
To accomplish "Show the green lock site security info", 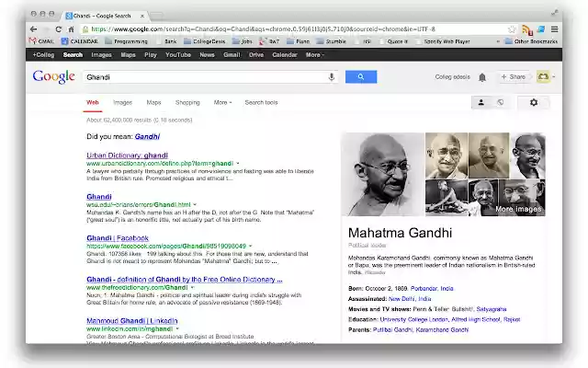I will 85,29.
